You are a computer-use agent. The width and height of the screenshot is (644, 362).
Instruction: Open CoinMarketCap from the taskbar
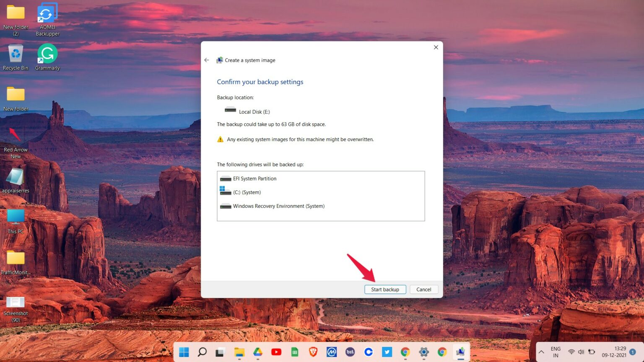(x=332, y=352)
